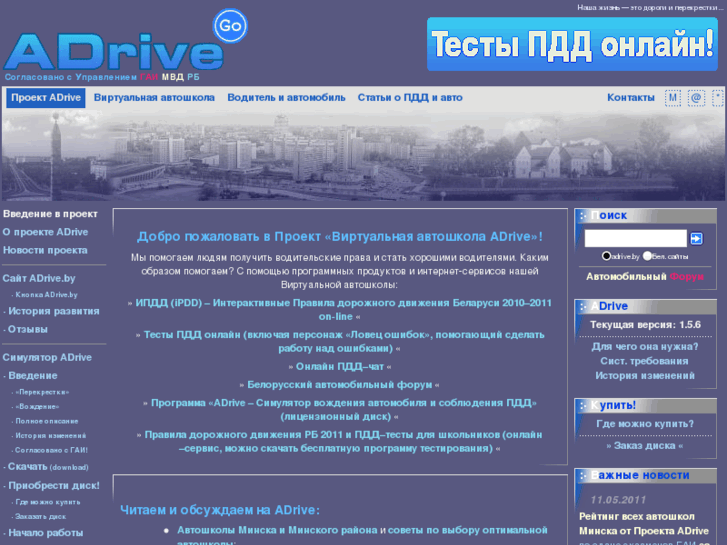This screenshot has width=727, height=545.
Task: Focus the Поиск search input field
Action: pyautogui.click(x=635, y=238)
